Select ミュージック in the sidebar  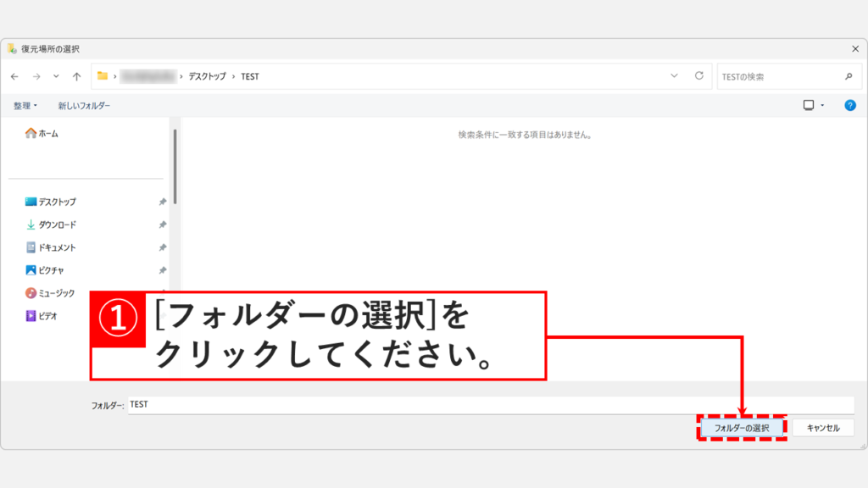pos(50,292)
